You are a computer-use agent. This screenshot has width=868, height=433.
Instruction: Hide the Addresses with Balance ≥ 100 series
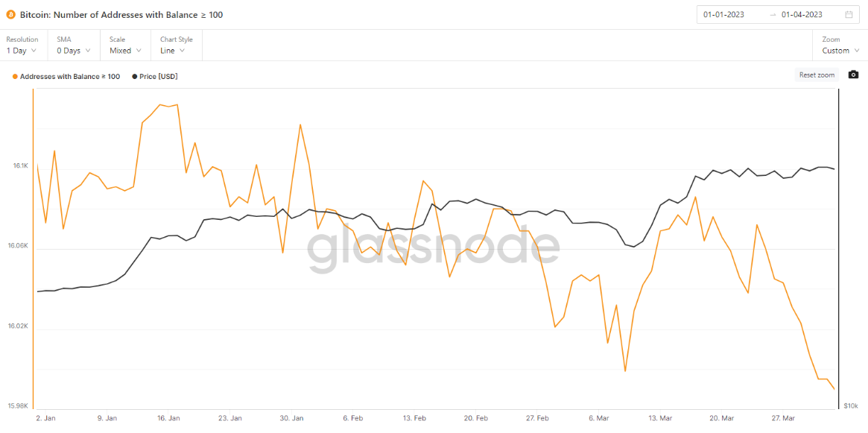pyautogui.click(x=70, y=77)
